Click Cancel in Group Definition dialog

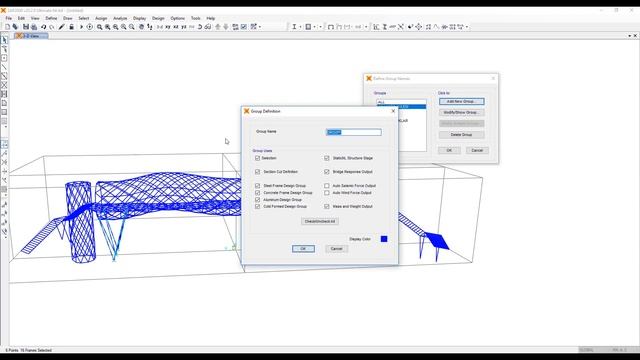coord(336,249)
